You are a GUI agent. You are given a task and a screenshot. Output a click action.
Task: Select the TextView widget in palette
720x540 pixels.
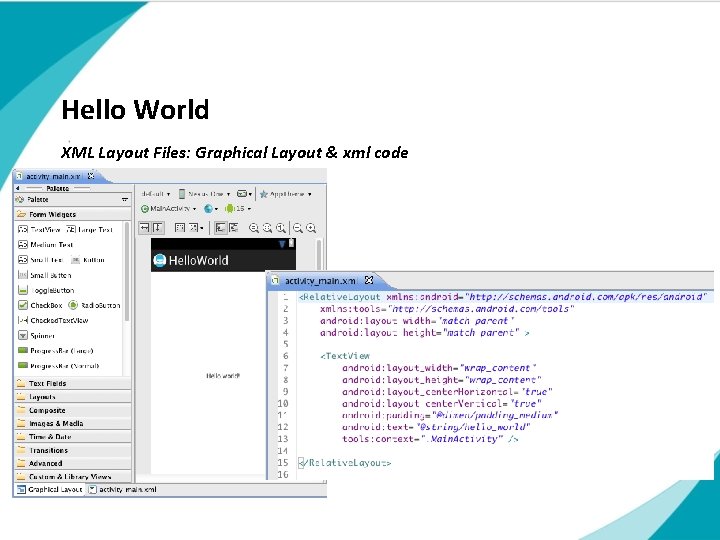pyautogui.click(x=39, y=229)
